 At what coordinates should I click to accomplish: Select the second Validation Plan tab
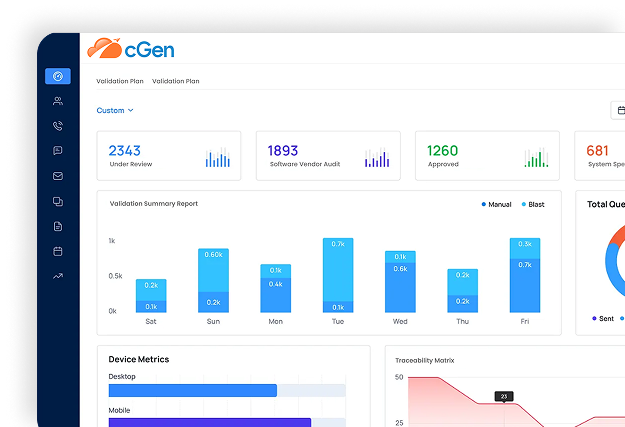(175, 81)
